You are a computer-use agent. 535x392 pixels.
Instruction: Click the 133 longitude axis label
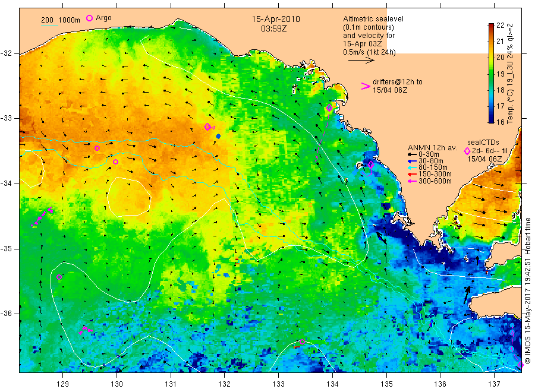(x=278, y=384)
